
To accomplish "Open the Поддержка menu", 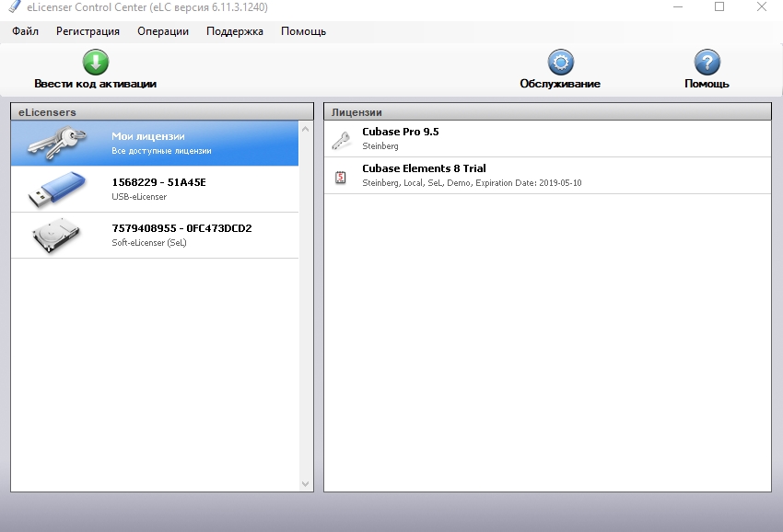I will pyautogui.click(x=235, y=31).
